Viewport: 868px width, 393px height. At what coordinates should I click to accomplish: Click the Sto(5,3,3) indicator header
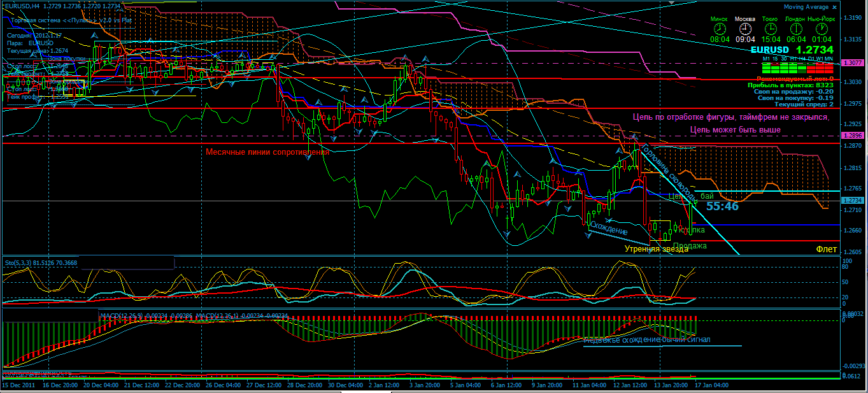coord(41,262)
